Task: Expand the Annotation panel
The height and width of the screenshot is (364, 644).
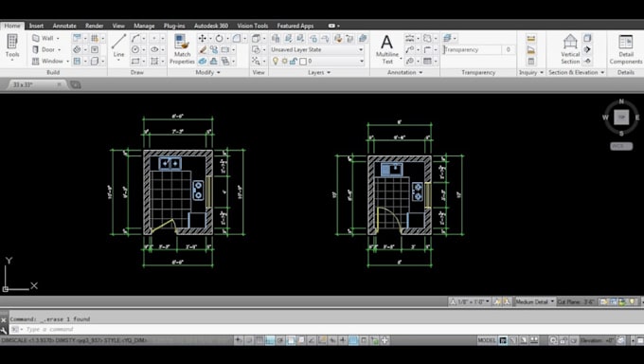Action: click(405, 72)
